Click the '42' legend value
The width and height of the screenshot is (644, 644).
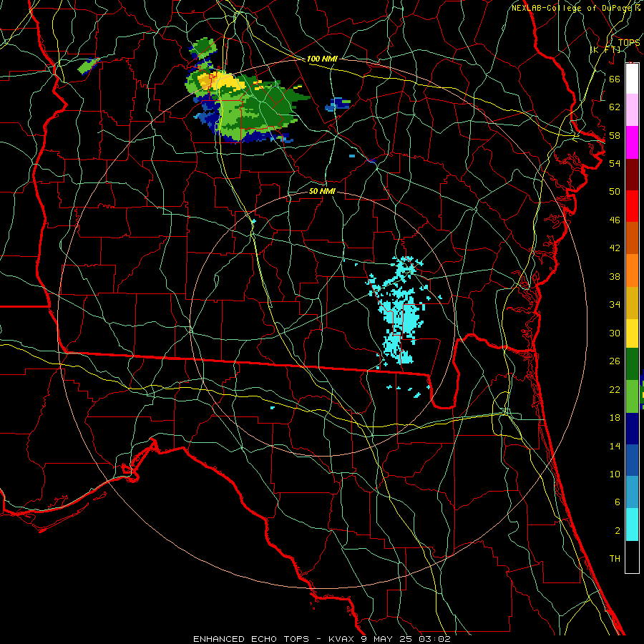click(x=615, y=248)
